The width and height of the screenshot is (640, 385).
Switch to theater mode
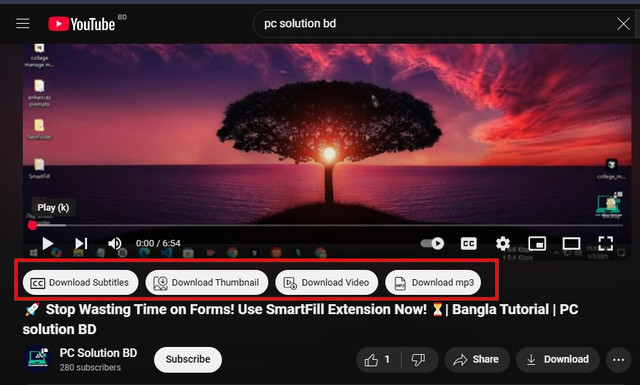point(571,244)
